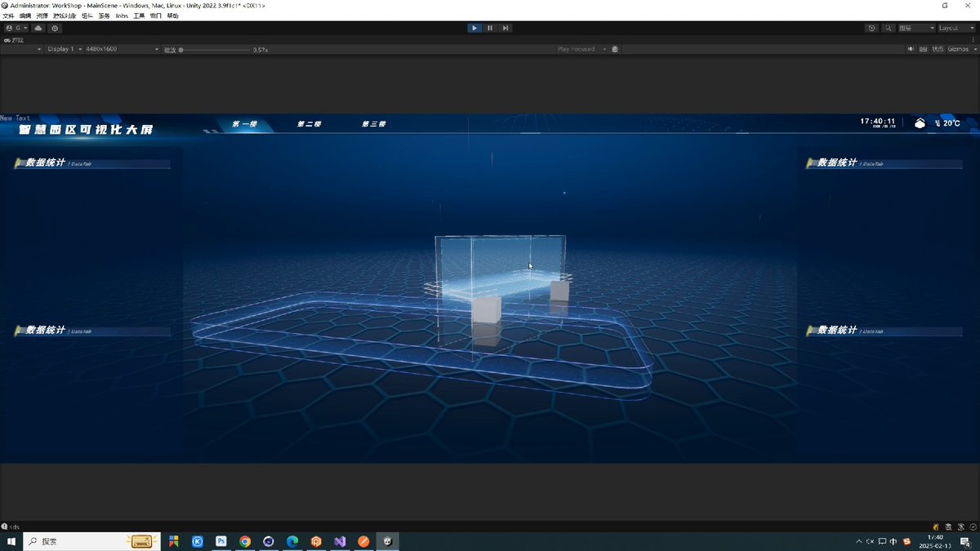Open the Edit menu (编辑)

point(25,16)
